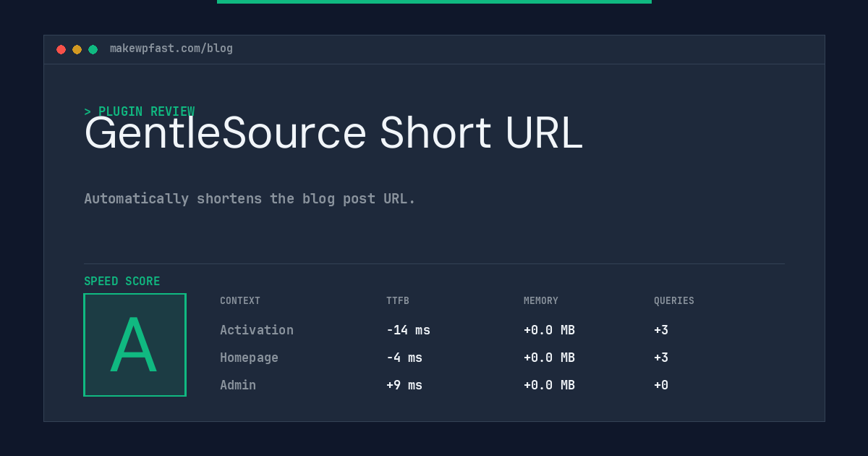868x456 pixels.
Task: Select the Homepage row label
Action: click(249, 358)
